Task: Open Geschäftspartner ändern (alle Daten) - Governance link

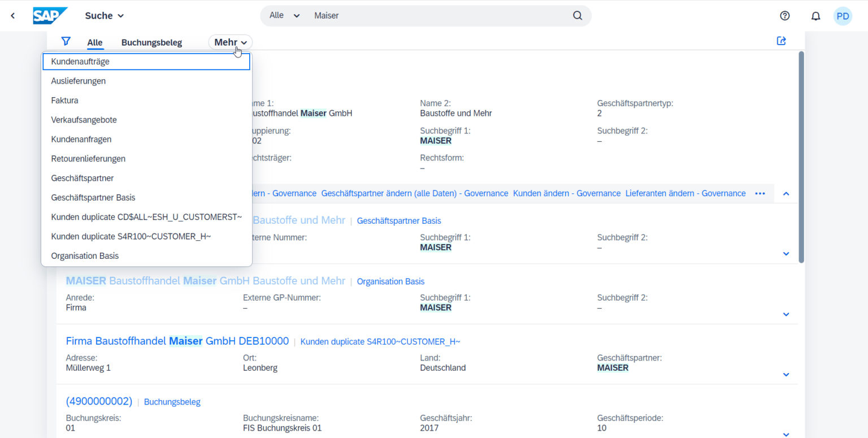Action: [415, 193]
